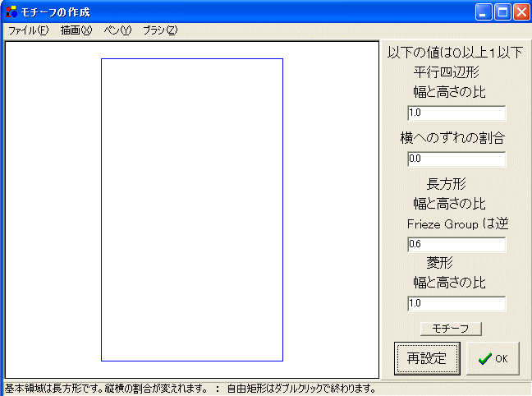Click inside the blue rectangle drawing region
Image resolution: width=532 pixels, height=396 pixels.
pos(192,210)
